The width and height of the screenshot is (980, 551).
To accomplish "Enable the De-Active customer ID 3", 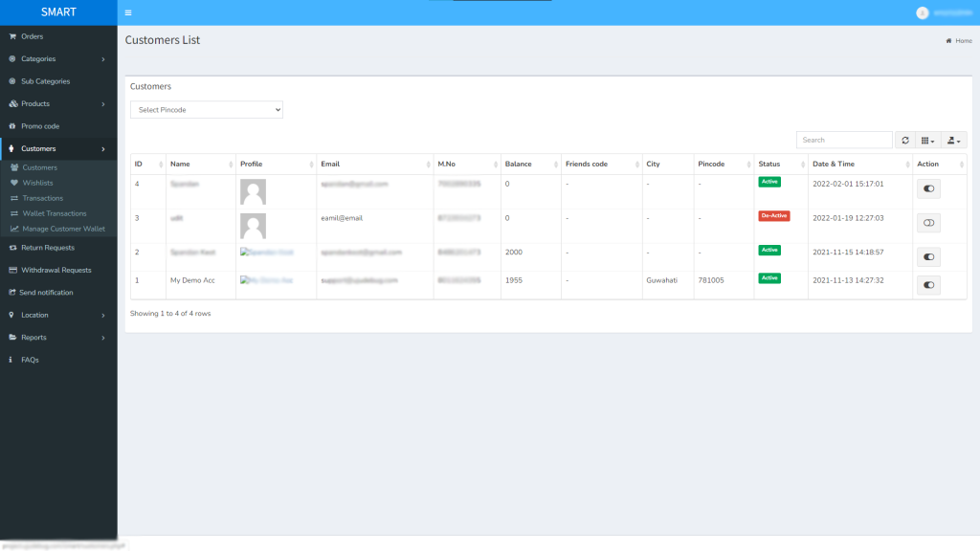I will [927, 222].
